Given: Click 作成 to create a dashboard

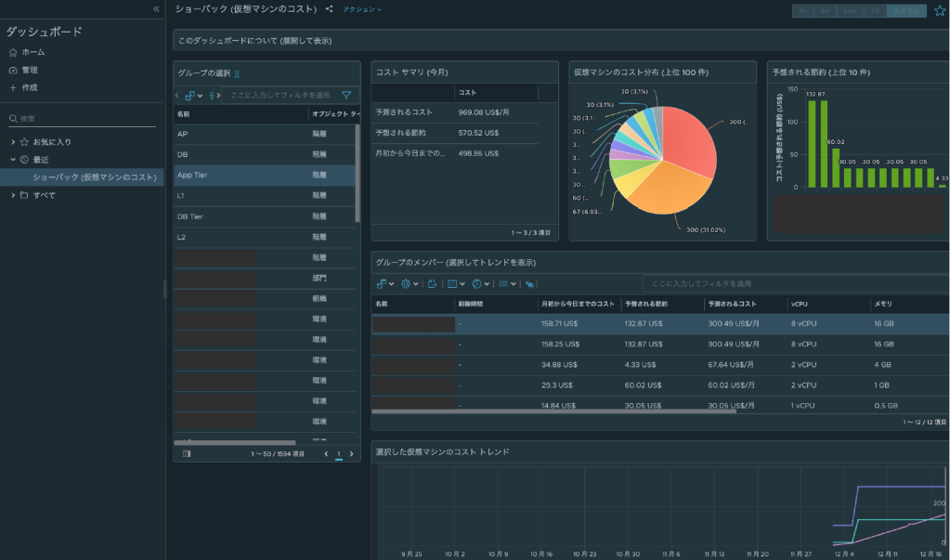Looking at the screenshot, I should pos(30,87).
